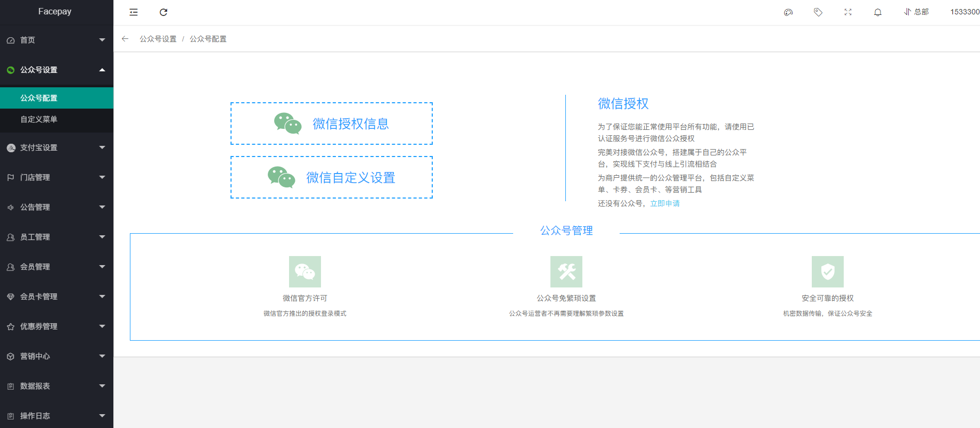Select 自定义菜单 submenu item
980x428 pixels.
click(x=56, y=119)
